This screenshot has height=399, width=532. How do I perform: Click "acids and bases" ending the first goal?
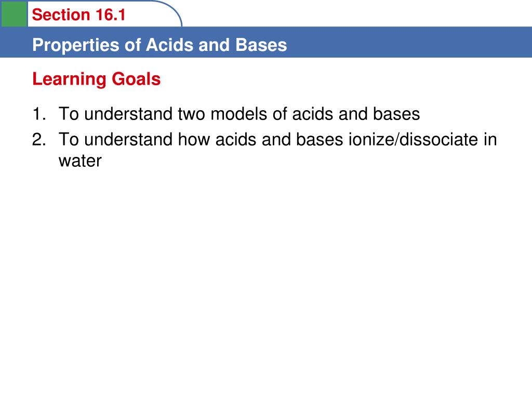pyautogui.click(x=356, y=114)
